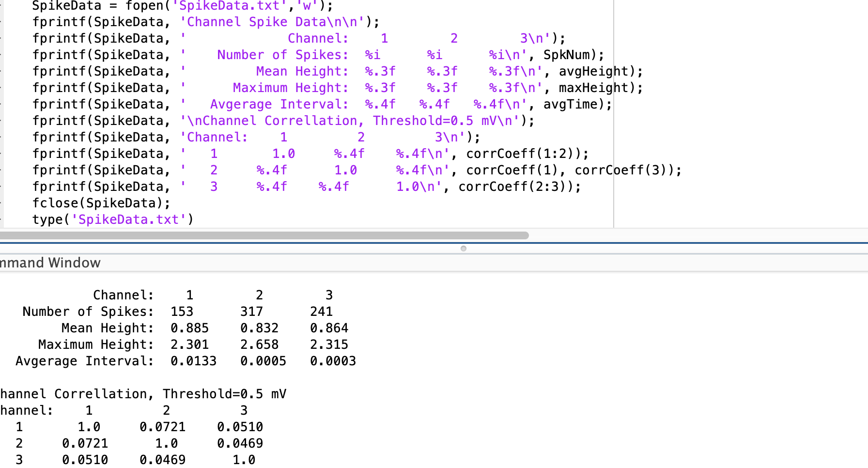The image size is (868, 468).
Task: Click 0.0510 in correlation row 3
Action: click(x=85, y=460)
